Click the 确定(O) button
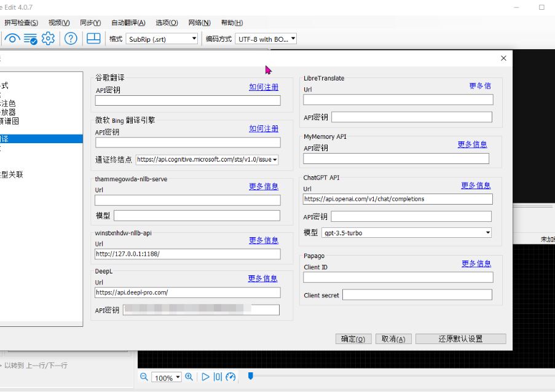The image size is (555, 392). (353, 339)
